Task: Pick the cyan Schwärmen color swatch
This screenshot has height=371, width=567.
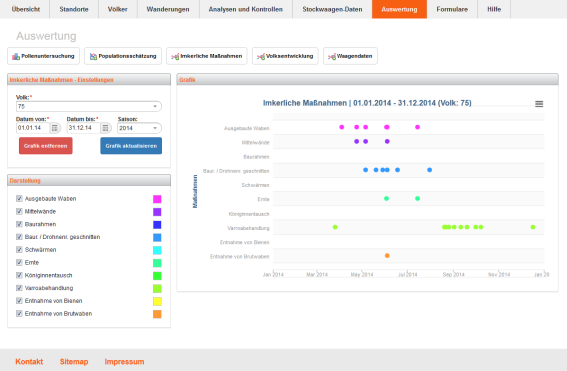Action: [157, 250]
